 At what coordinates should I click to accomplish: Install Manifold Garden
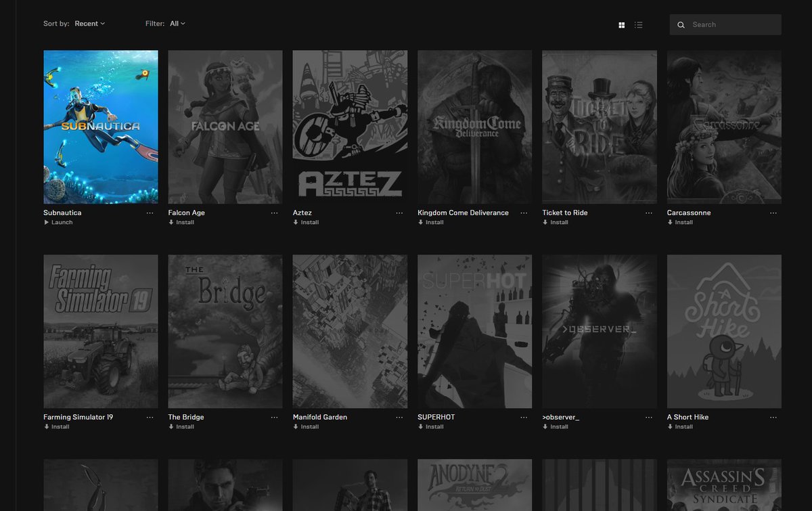[306, 426]
